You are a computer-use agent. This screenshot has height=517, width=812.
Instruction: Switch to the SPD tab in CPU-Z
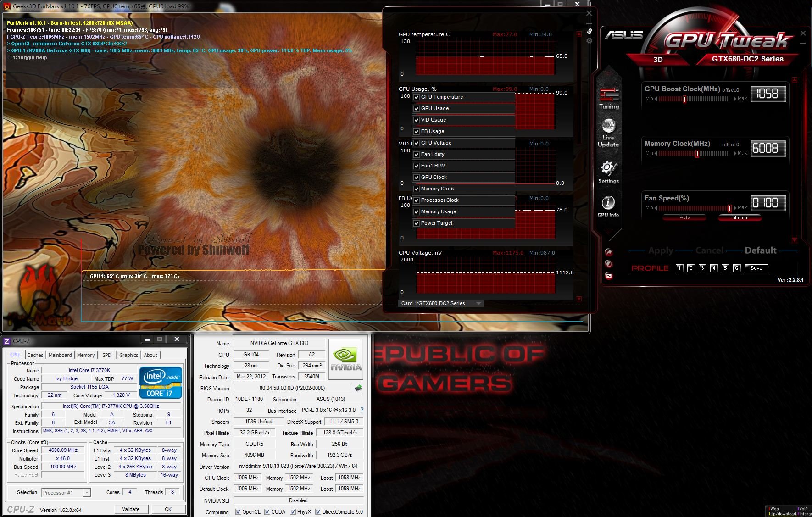pyautogui.click(x=107, y=355)
